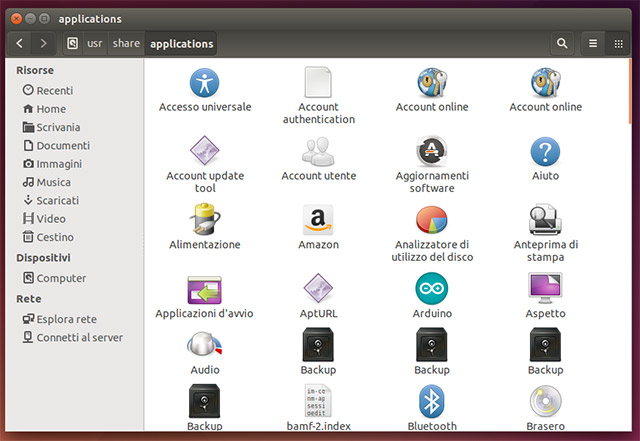
Task: Click the orange vertical scrollbar
Action: tap(630, 91)
